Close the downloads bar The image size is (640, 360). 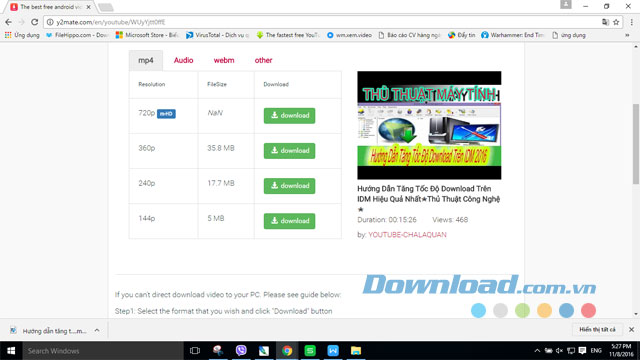631,329
